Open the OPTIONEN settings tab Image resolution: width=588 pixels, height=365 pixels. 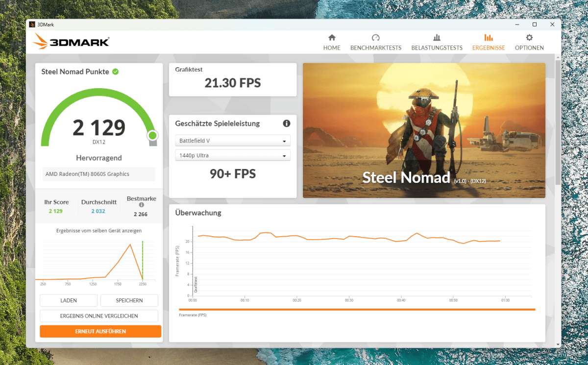click(x=529, y=42)
